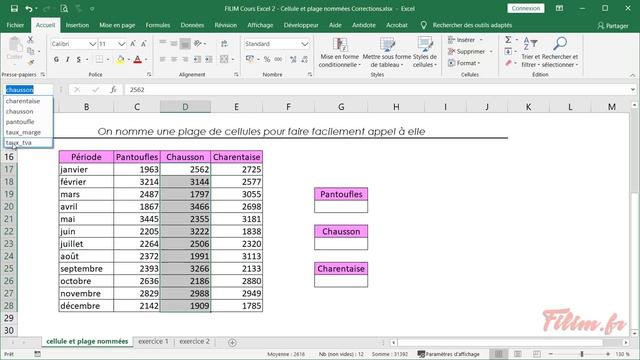Click Rechercher des outils adaptés box
640x360 pixels.
click(472, 25)
